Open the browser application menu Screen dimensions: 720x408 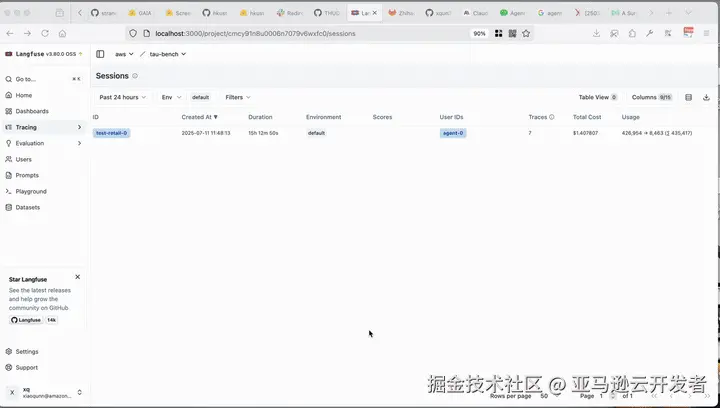coord(706,33)
